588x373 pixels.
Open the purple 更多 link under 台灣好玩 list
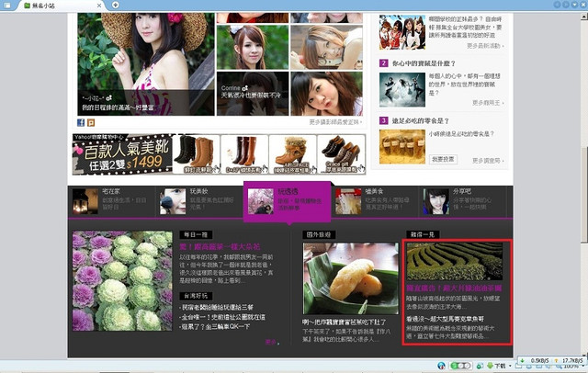(x=272, y=342)
